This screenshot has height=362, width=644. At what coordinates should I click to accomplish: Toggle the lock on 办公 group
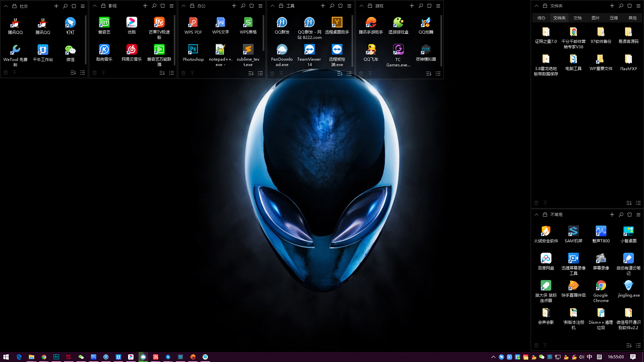pyautogui.click(x=192, y=6)
